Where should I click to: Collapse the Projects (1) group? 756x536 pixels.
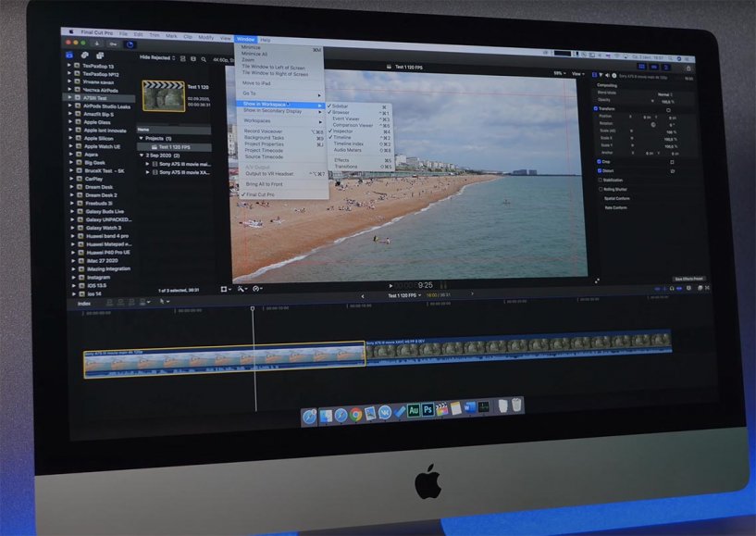(142, 138)
